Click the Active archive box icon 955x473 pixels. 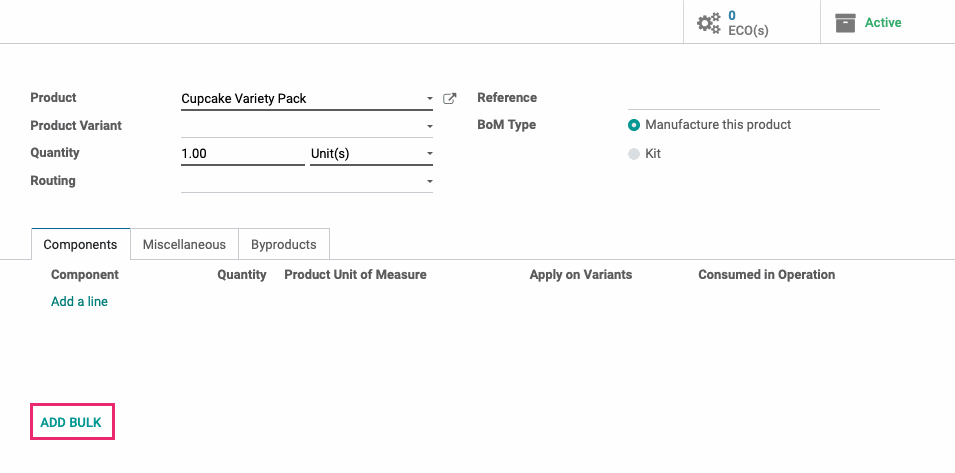click(x=845, y=23)
